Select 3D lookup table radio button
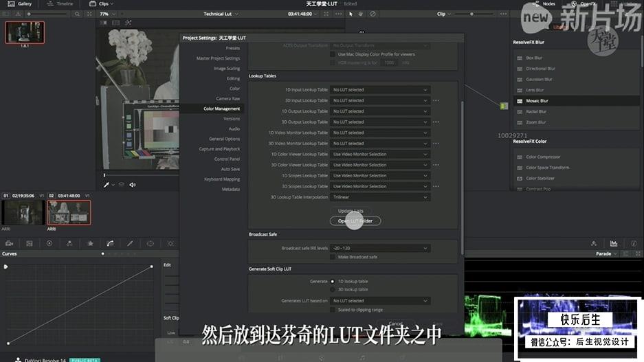The image size is (644, 362). pos(333,290)
